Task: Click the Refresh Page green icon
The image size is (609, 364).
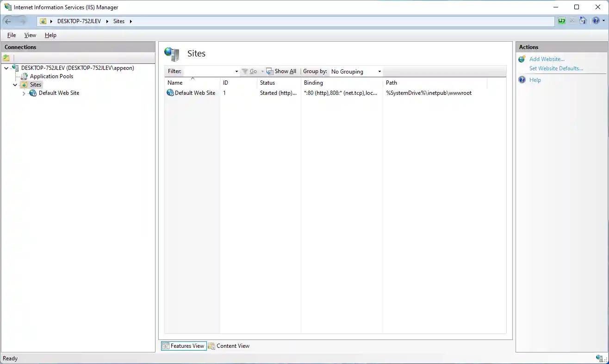Action: [561, 21]
